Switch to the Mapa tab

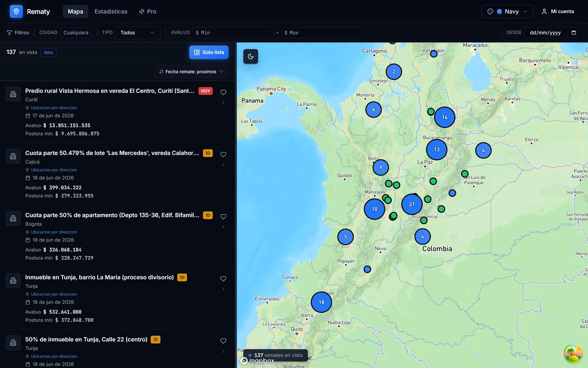click(x=76, y=11)
